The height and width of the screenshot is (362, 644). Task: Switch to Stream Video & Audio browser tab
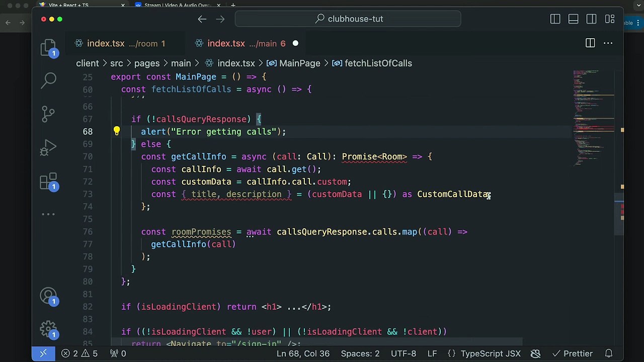(x=177, y=5)
